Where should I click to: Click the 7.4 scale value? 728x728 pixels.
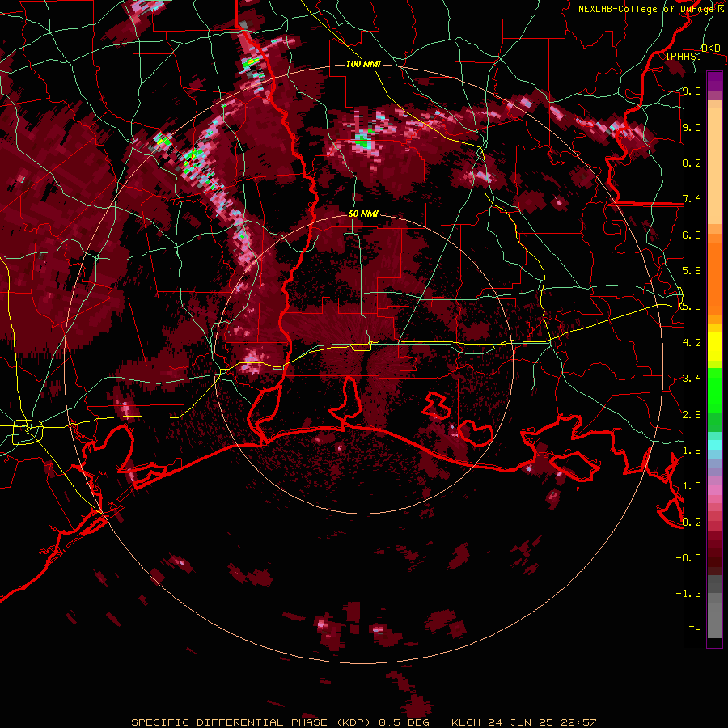[x=692, y=199]
